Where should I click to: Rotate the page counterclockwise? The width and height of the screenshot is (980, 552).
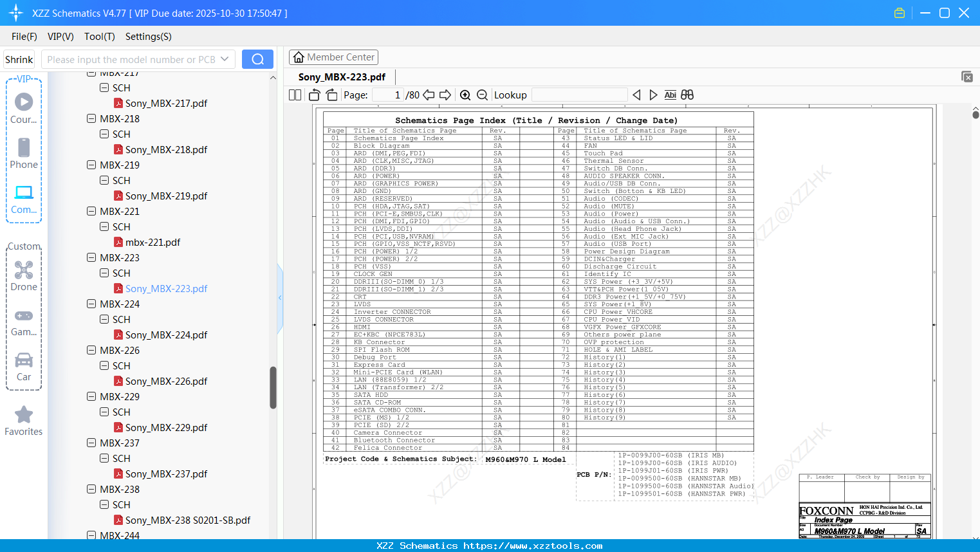tap(315, 95)
